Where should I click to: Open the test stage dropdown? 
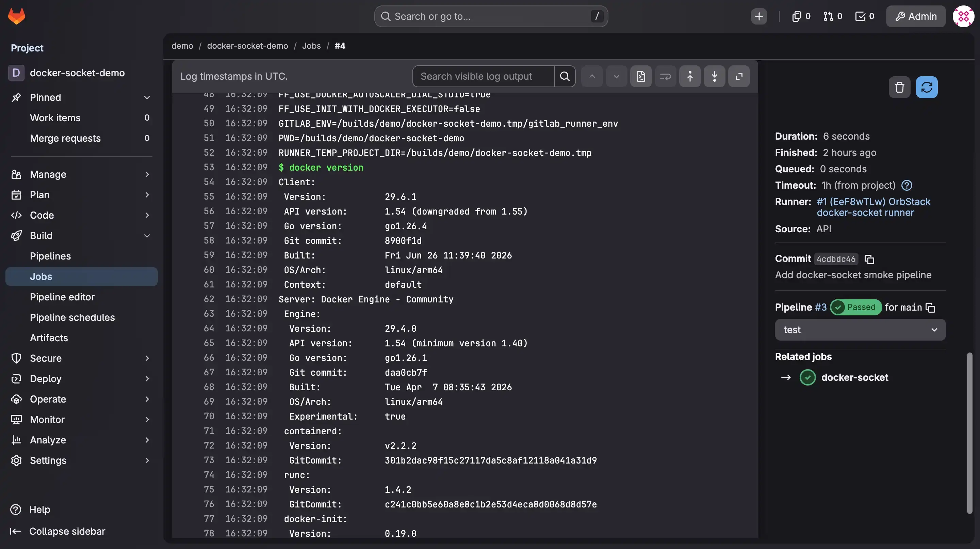(x=860, y=330)
